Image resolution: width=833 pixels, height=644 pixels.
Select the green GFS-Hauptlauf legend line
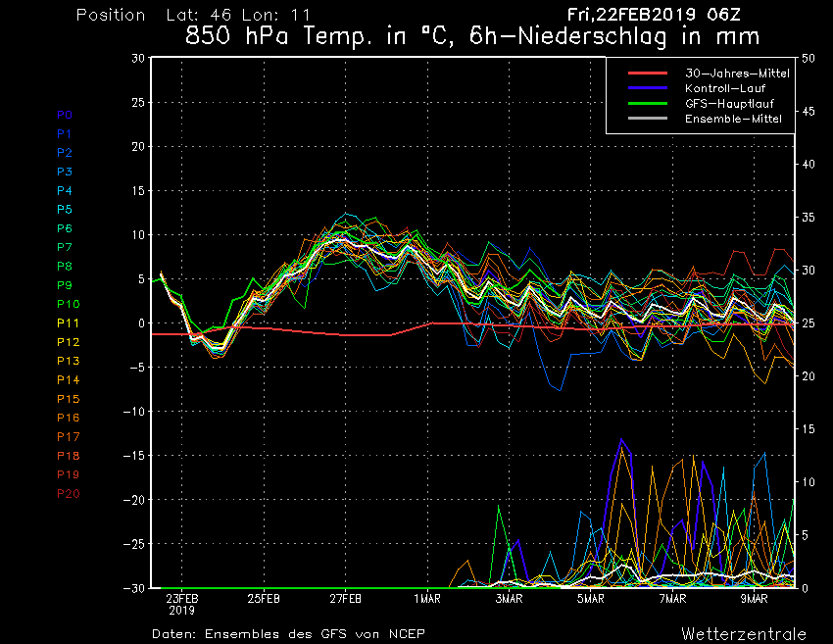click(x=648, y=103)
